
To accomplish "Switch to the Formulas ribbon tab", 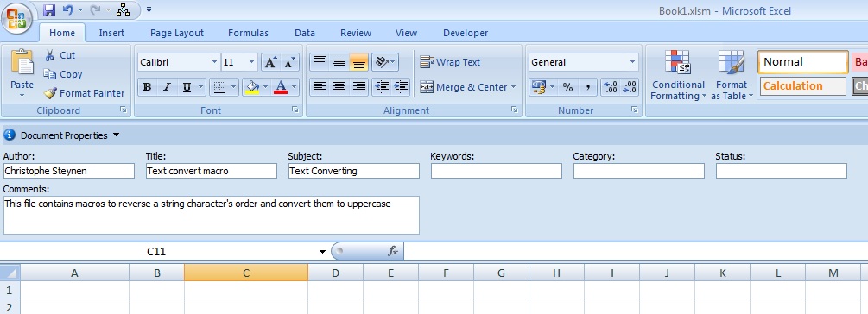I will point(248,33).
